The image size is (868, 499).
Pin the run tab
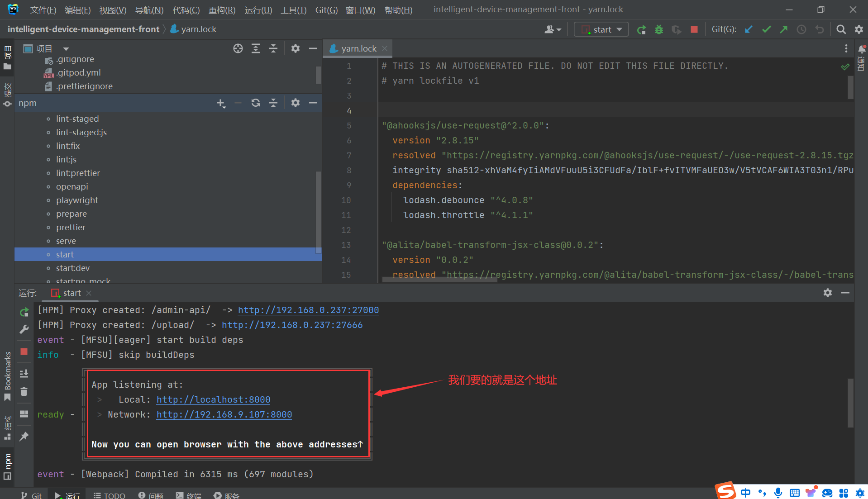pyautogui.click(x=24, y=436)
